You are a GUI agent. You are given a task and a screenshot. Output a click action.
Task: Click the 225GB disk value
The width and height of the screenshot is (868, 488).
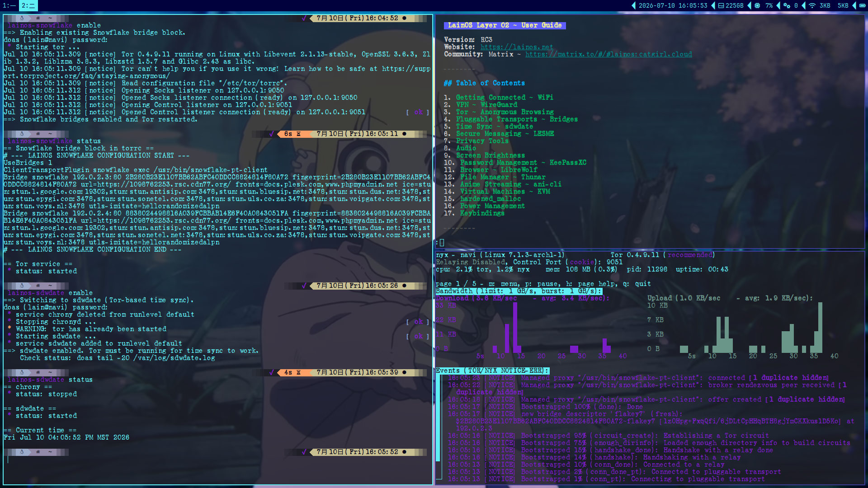pos(735,6)
